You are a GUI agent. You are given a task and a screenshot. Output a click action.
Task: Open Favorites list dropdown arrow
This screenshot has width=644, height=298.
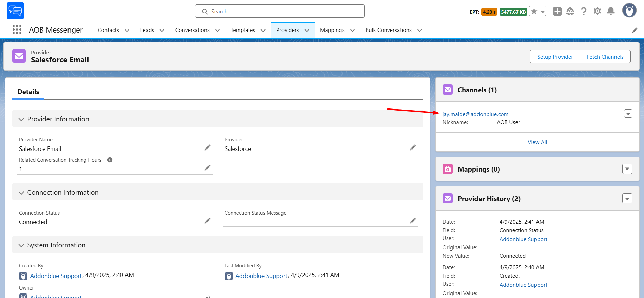(543, 12)
